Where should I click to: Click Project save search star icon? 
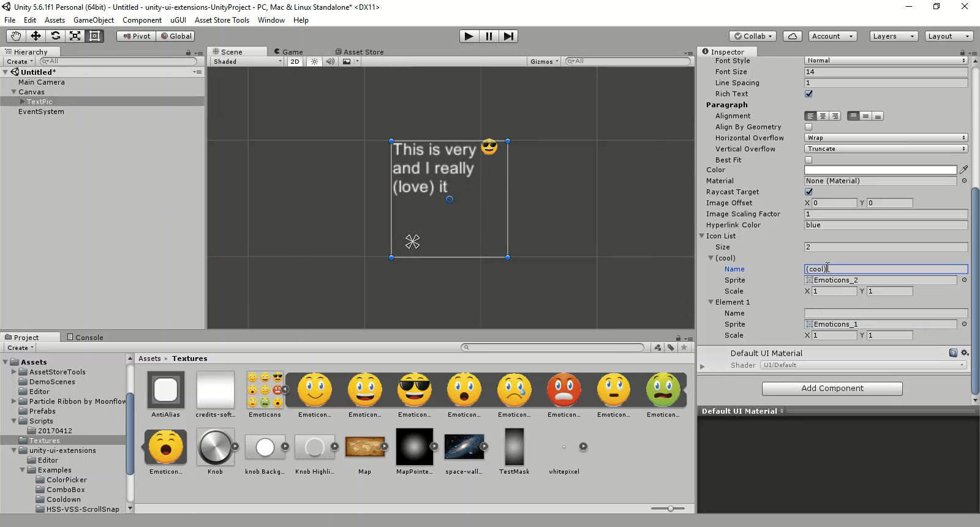click(684, 347)
